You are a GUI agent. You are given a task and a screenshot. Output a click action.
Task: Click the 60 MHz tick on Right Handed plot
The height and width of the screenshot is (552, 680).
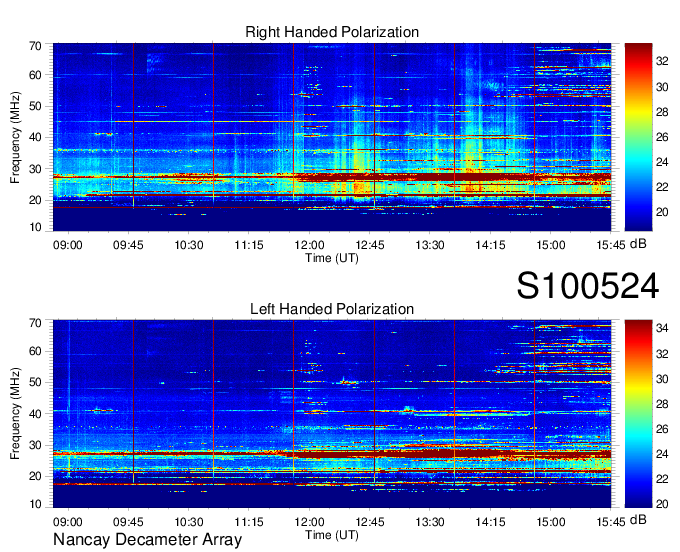click(x=35, y=75)
